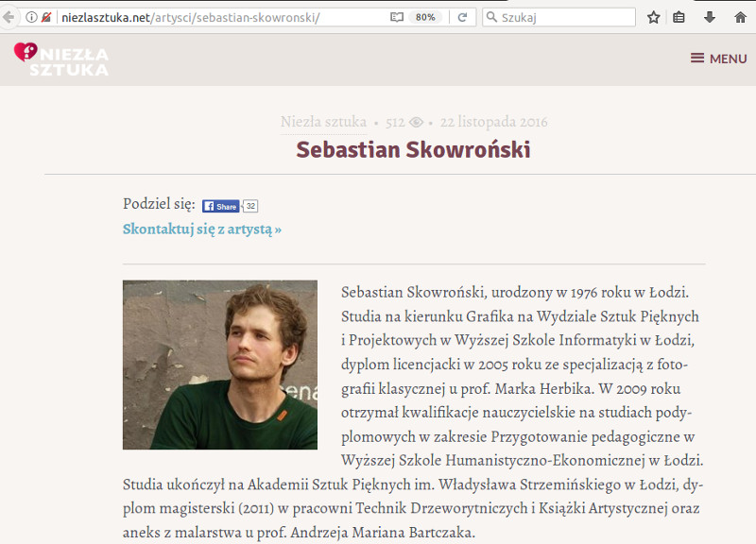
Task: Open Skontaktuj się z artystą link
Action: tap(202, 229)
